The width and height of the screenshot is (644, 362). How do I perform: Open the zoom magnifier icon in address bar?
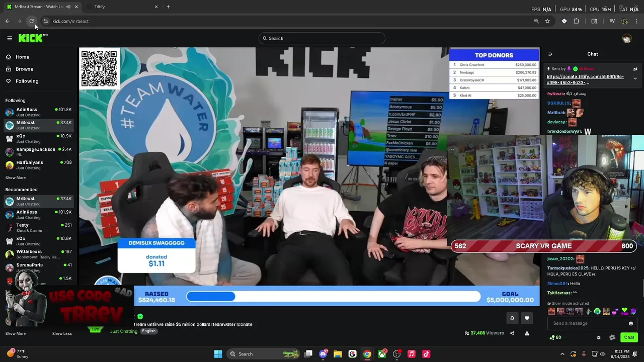click(x=536, y=21)
